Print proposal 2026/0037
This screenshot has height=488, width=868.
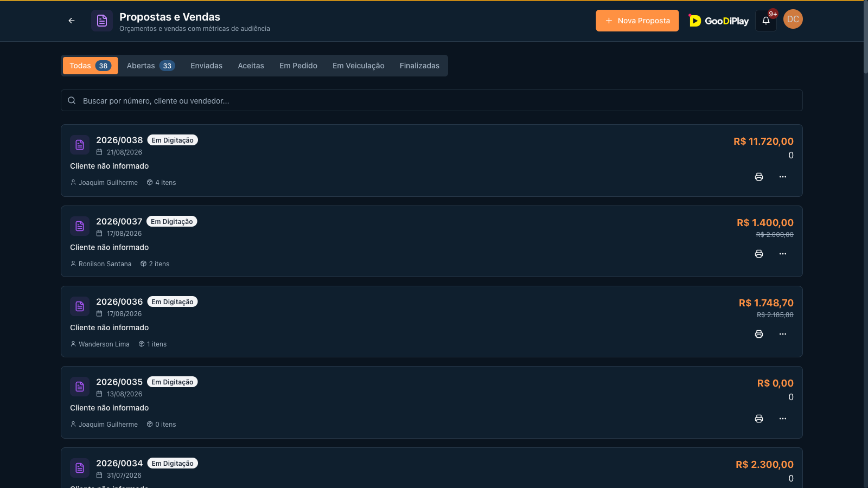(x=759, y=254)
